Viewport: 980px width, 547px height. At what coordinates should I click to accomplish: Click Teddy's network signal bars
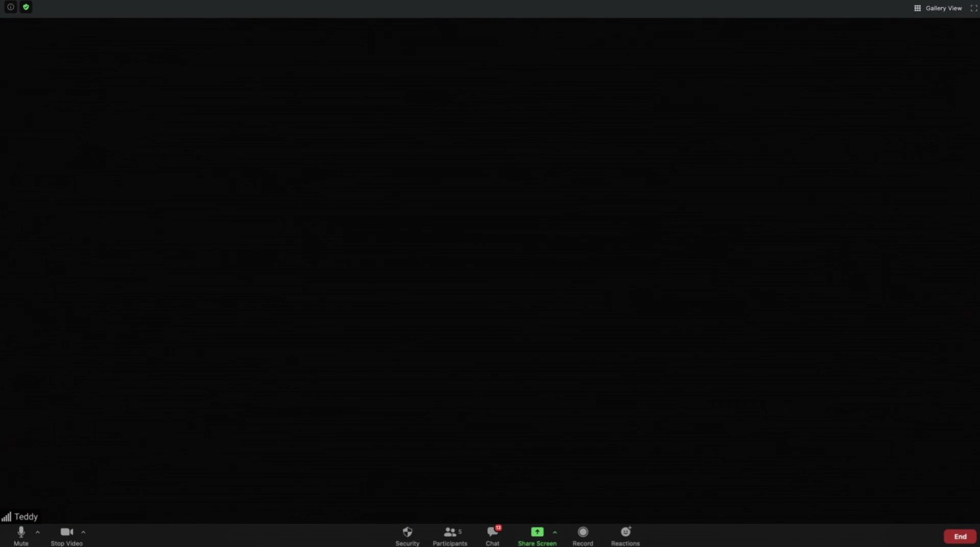point(6,517)
